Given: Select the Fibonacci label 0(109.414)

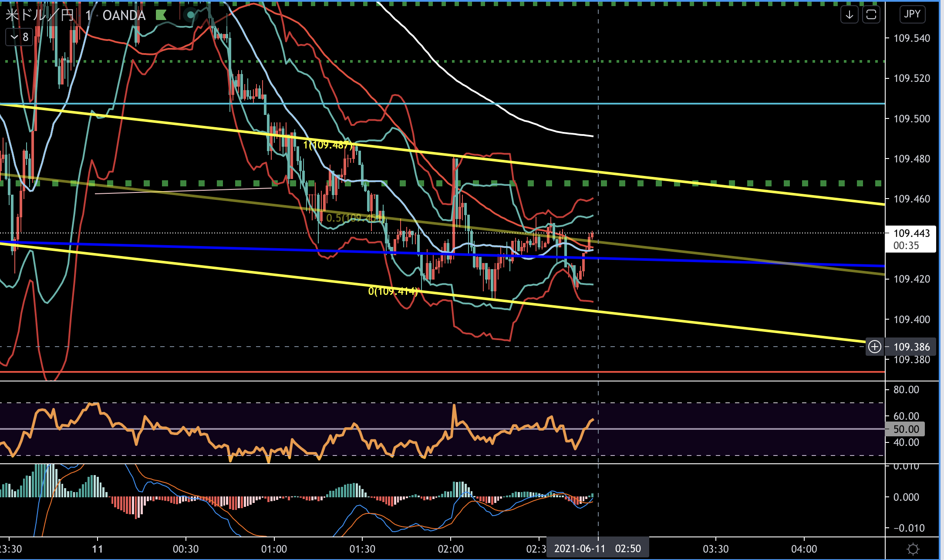Looking at the screenshot, I should click(x=392, y=291).
